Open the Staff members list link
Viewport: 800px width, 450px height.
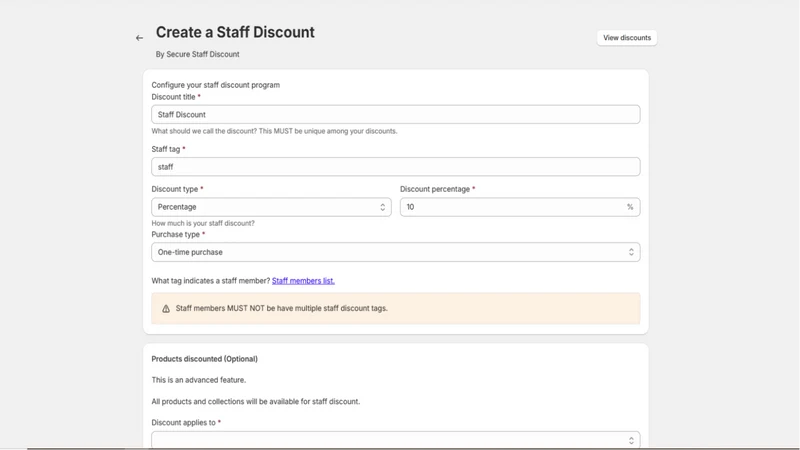point(303,281)
